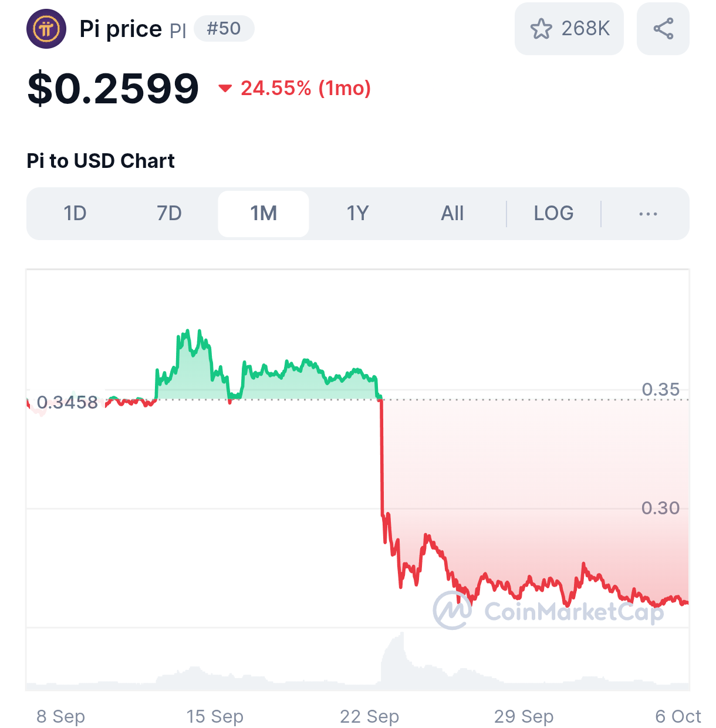Click the #50 rank badge
Screen dimensions: 716x728
pos(224,29)
